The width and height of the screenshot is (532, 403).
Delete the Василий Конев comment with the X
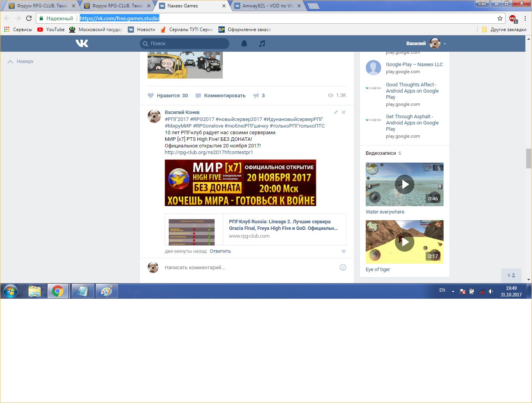(x=344, y=112)
